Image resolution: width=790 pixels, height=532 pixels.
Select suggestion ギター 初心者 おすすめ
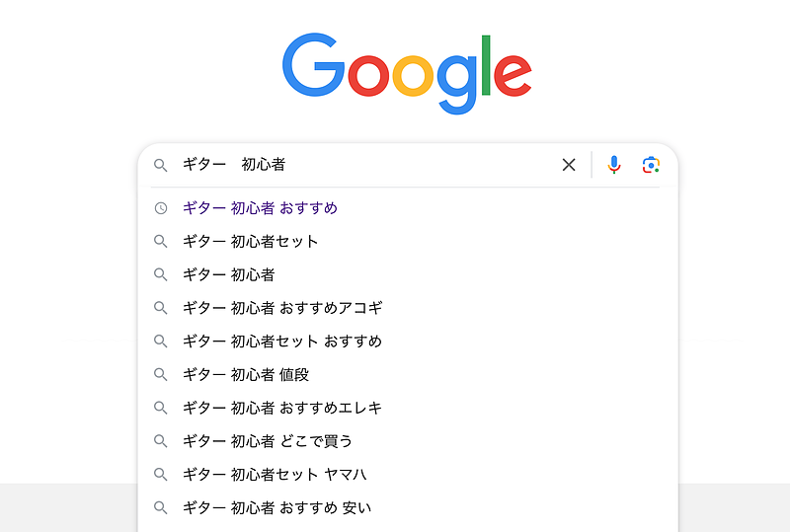[260, 208]
